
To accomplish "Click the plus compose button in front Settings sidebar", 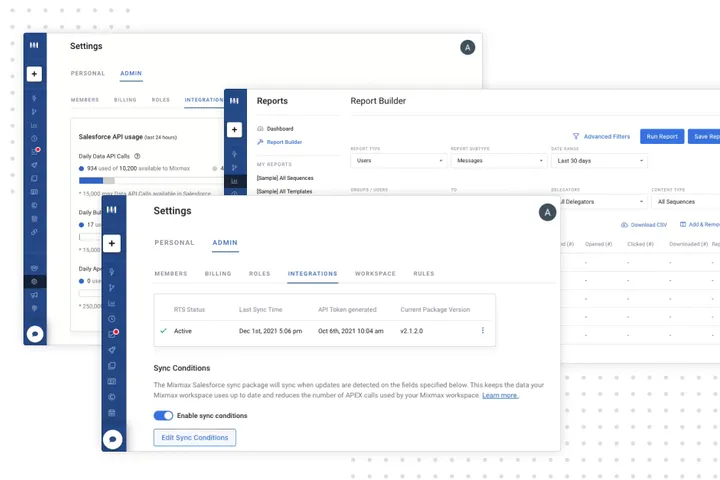I will (x=112, y=243).
